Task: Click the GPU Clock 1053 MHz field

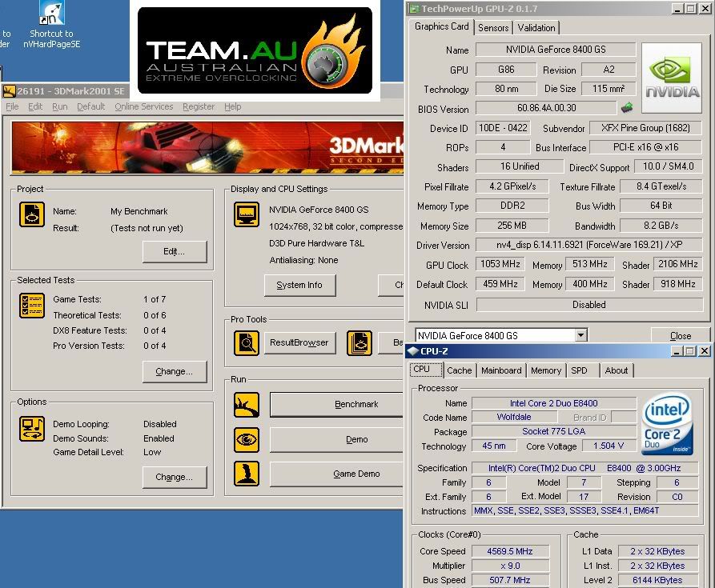Action: click(x=500, y=264)
